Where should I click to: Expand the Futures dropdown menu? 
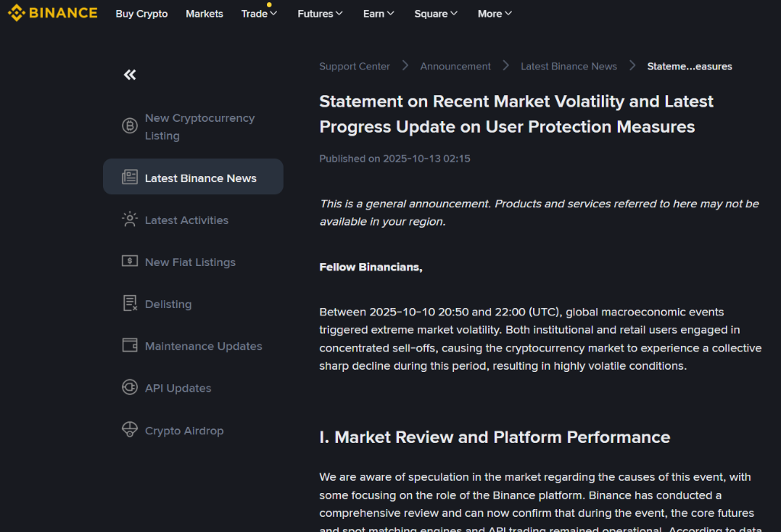coord(320,14)
